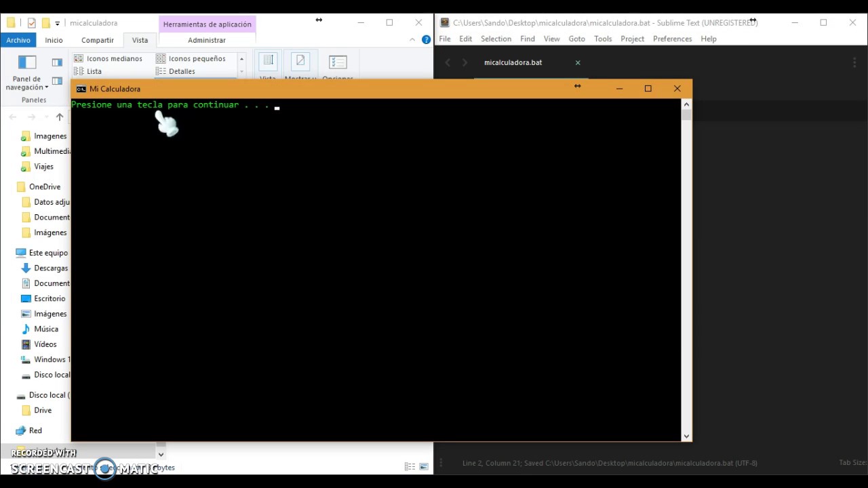Image resolution: width=868 pixels, height=488 pixels.
Task: Toggle the Explorer details pane button
Action: pyautogui.click(x=57, y=81)
